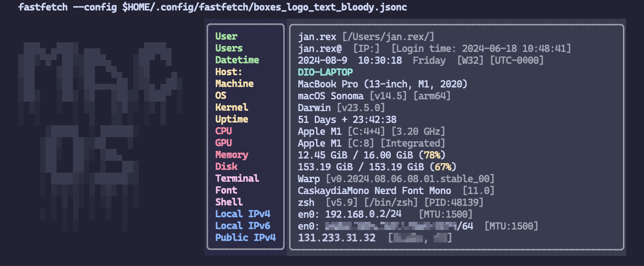Click the '78%' memory percentage

(x=432, y=155)
